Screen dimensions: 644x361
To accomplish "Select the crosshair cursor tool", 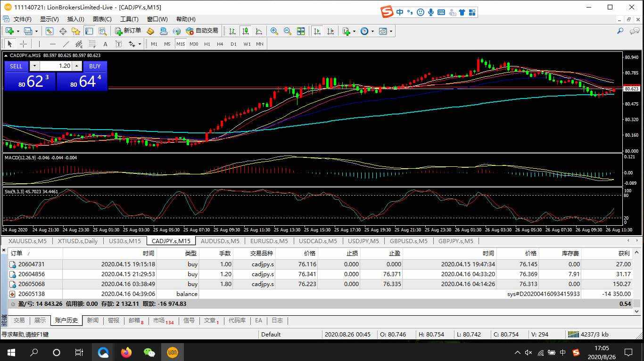I will pyautogui.click(x=23, y=44).
